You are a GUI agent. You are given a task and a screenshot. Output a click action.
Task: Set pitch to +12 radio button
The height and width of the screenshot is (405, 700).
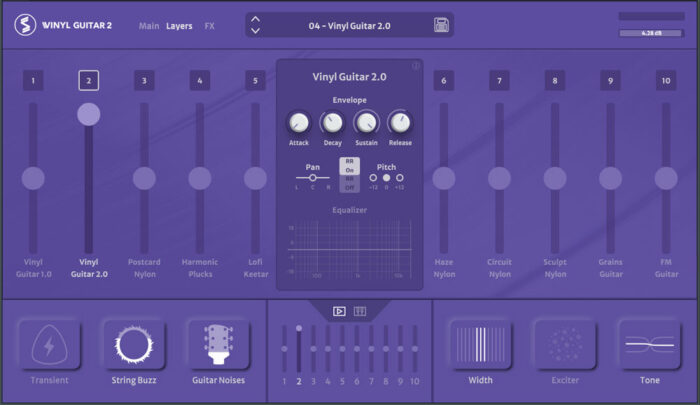click(x=400, y=178)
